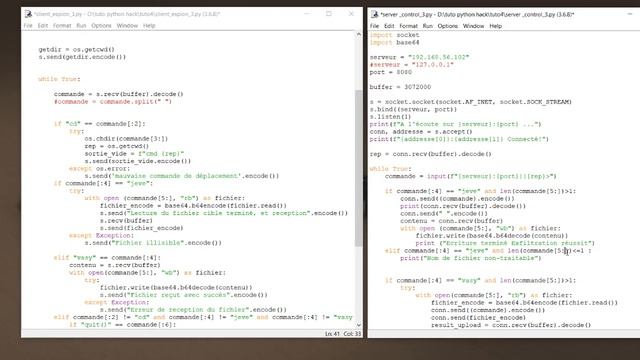This screenshot has height=360, width=640.
Task: Click the 'import base64' line in server_control
Action: click(394, 42)
